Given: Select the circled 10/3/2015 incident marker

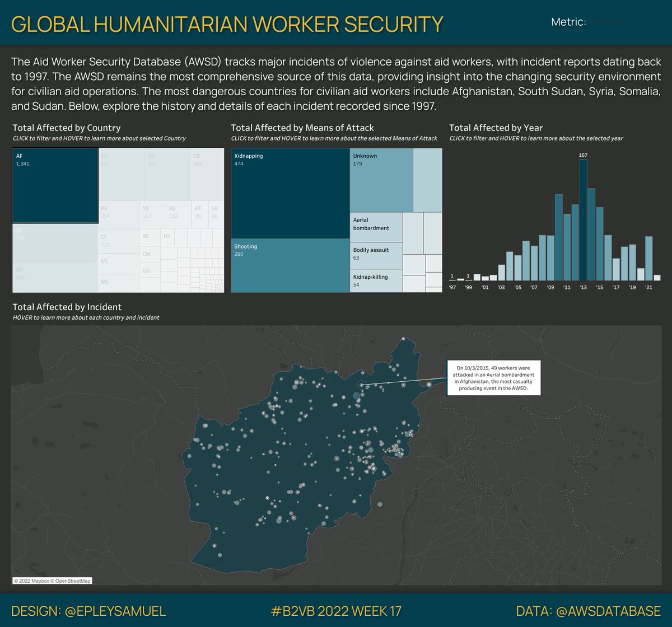Looking at the screenshot, I should (x=361, y=385).
